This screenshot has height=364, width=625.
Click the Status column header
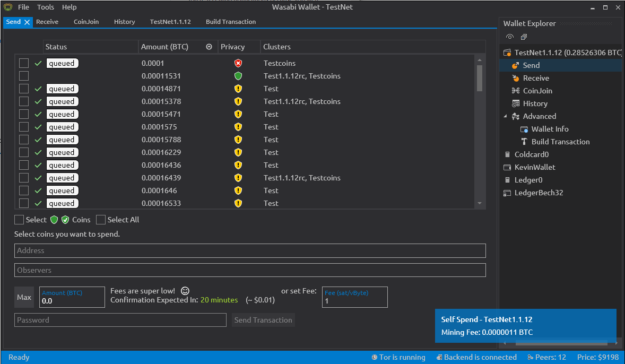[x=91, y=47]
